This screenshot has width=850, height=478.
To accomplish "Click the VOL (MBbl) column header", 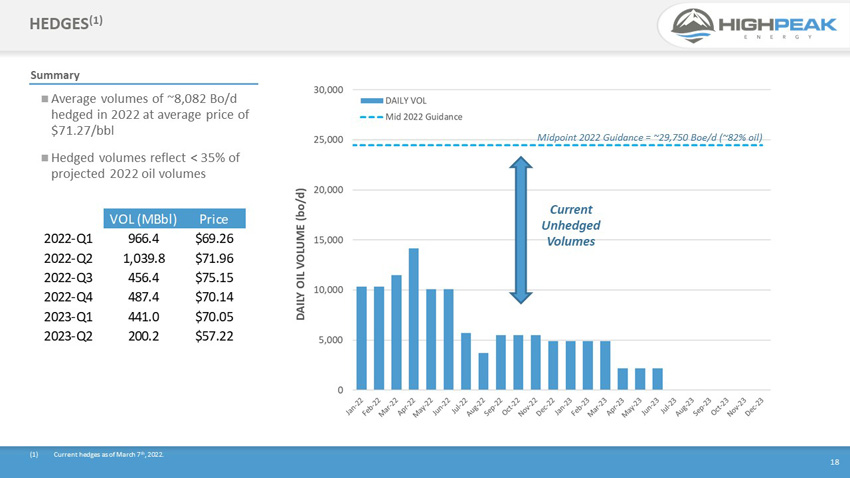I will (143, 219).
